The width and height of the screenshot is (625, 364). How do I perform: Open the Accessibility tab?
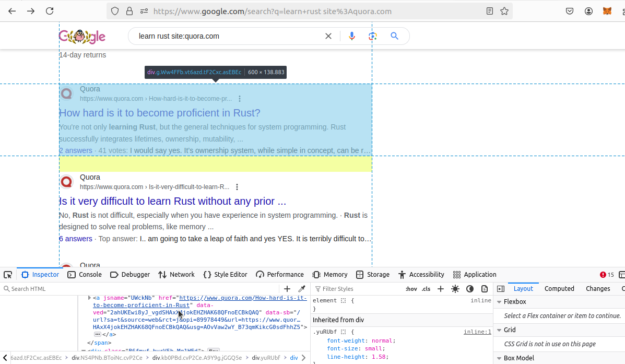pos(421,275)
